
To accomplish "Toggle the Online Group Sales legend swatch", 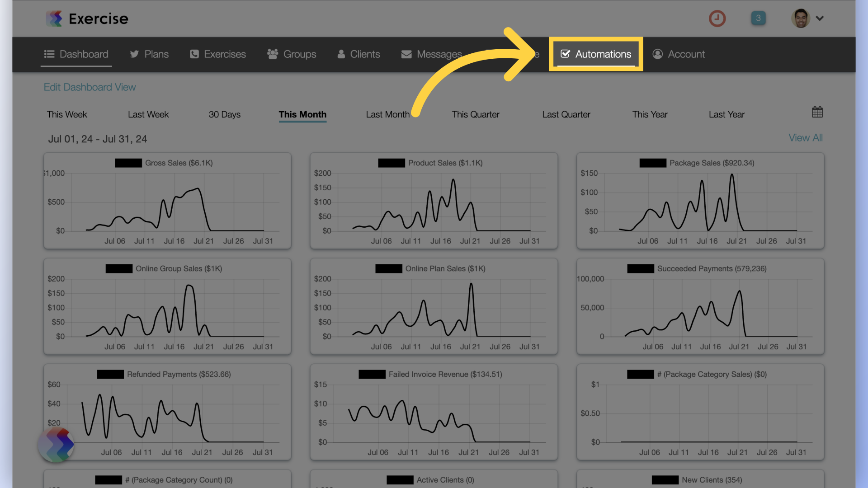I will [x=119, y=269].
